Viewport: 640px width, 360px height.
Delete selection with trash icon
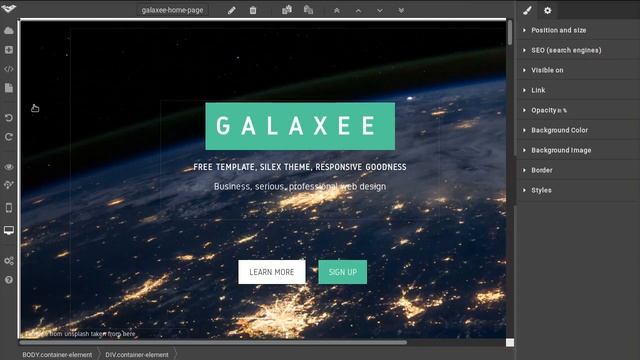click(x=253, y=10)
